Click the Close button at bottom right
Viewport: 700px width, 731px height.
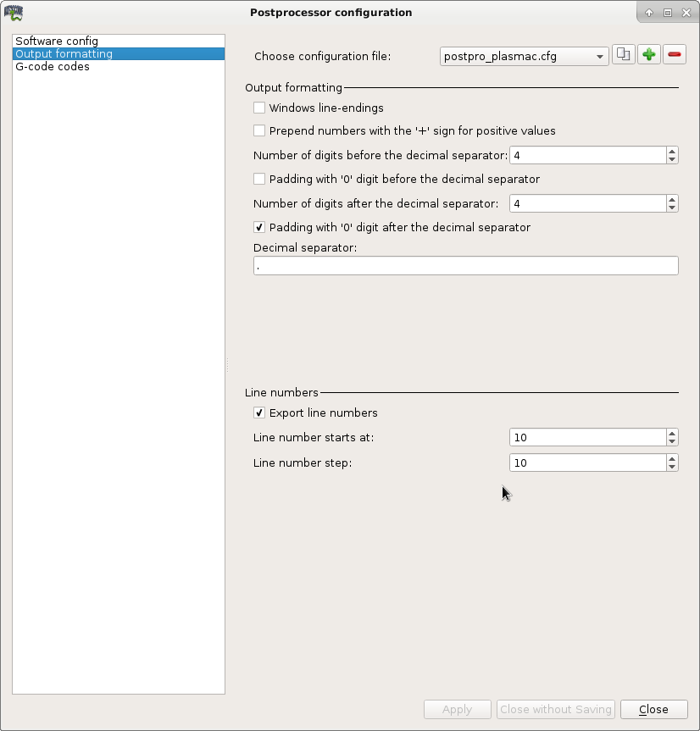[x=654, y=709]
